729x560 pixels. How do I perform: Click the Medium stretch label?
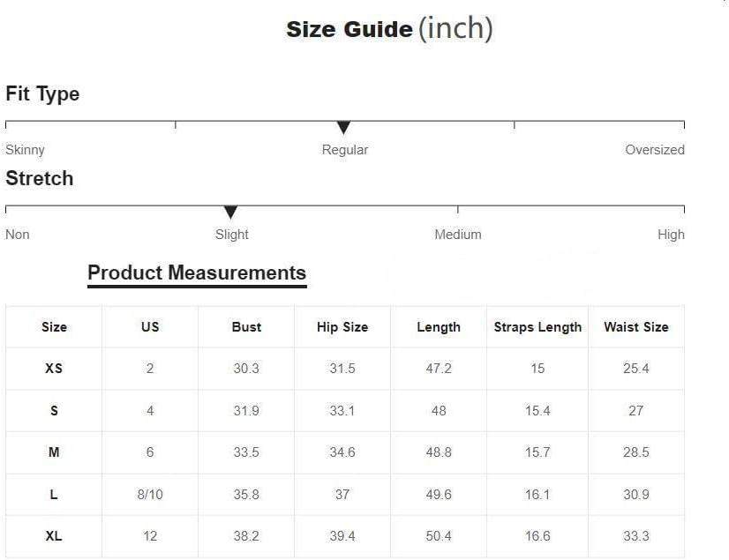pyautogui.click(x=458, y=235)
